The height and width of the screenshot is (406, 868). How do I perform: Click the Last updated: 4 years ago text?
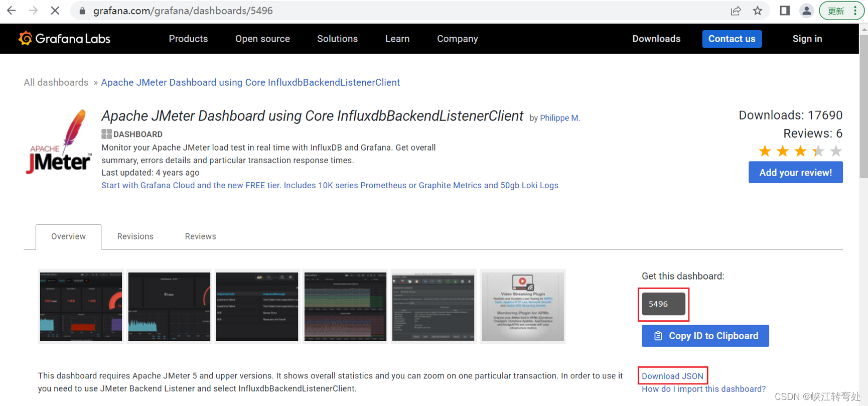coord(151,173)
